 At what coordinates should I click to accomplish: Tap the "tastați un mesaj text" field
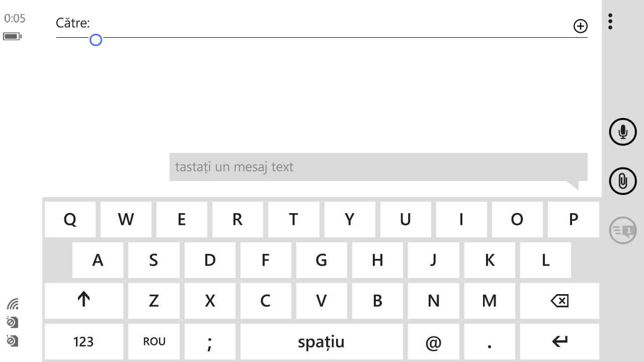(x=377, y=167)
